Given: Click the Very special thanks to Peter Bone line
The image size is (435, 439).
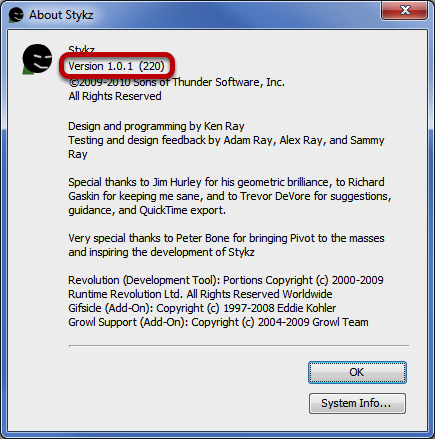Looking at the screenshot, I should tap(226, 238).
